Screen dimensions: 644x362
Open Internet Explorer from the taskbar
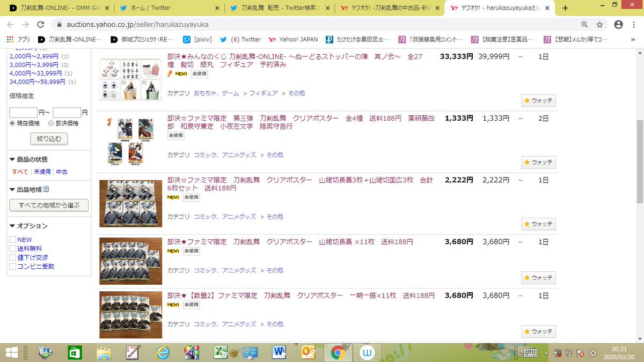point(162,352)
